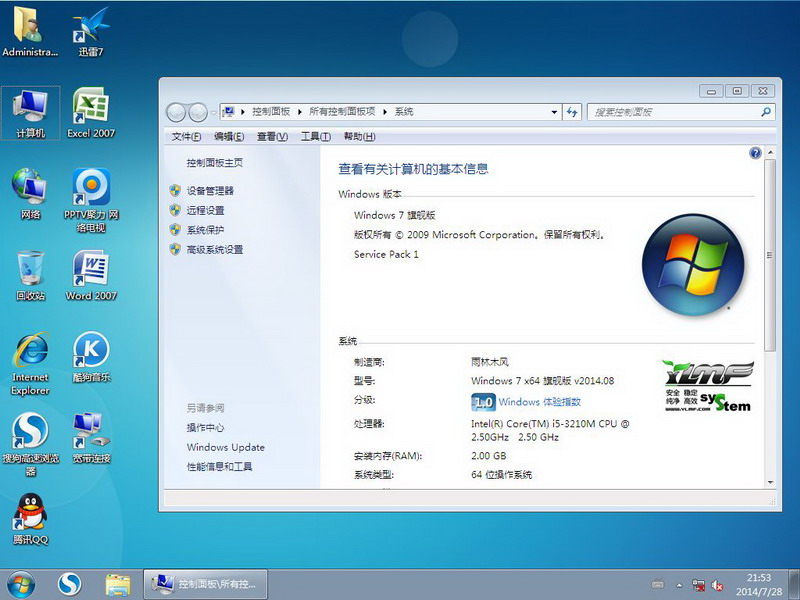Refresh the control panel page

click(572, 112)
